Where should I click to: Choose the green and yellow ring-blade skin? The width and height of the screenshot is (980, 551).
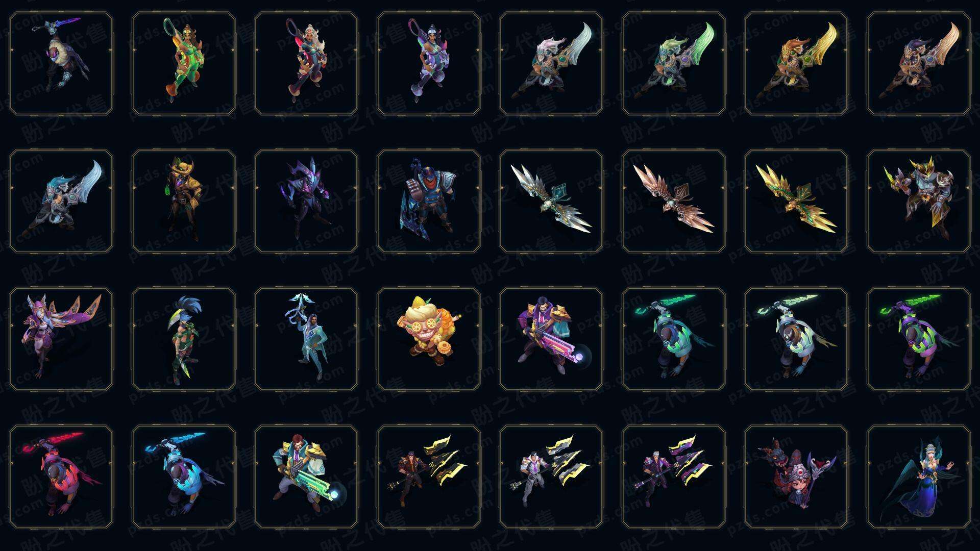coord(184,64)
